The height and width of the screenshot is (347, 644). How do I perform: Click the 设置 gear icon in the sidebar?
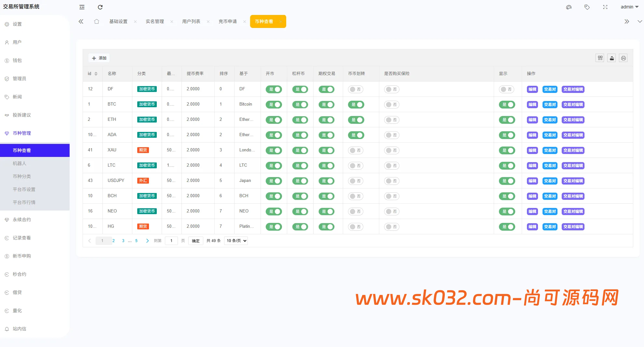7,24
